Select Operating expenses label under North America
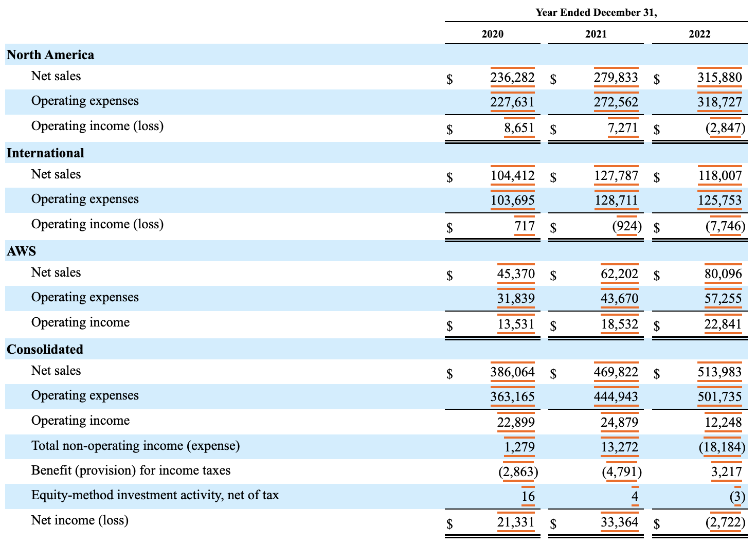This screenshot has height=545, width=756. click(x=85, y=101)
